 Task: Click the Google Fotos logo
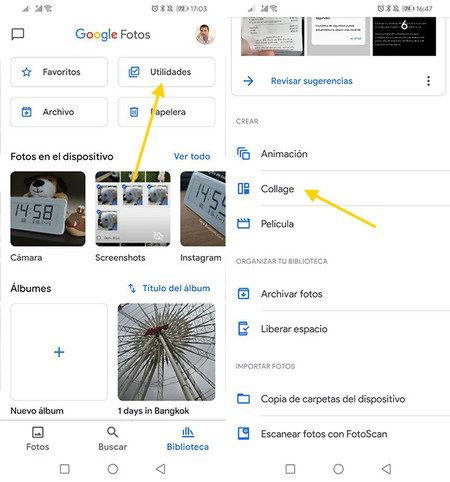pos(113,34)
